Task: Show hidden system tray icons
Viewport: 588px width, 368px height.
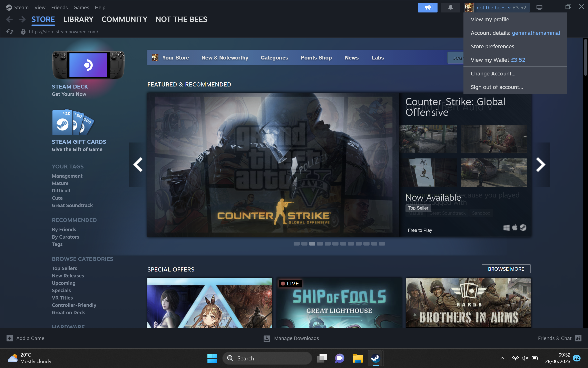Action: coord(502,358)
